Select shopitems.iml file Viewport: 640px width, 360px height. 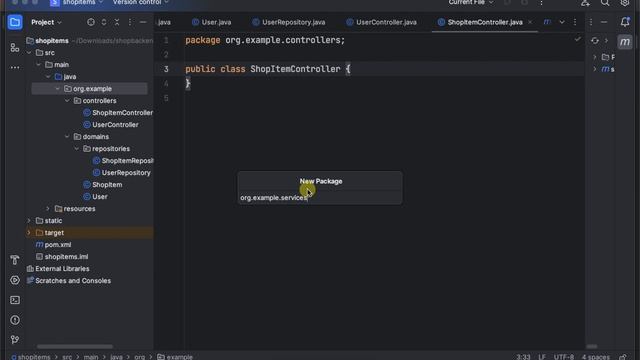coord(62,257)
